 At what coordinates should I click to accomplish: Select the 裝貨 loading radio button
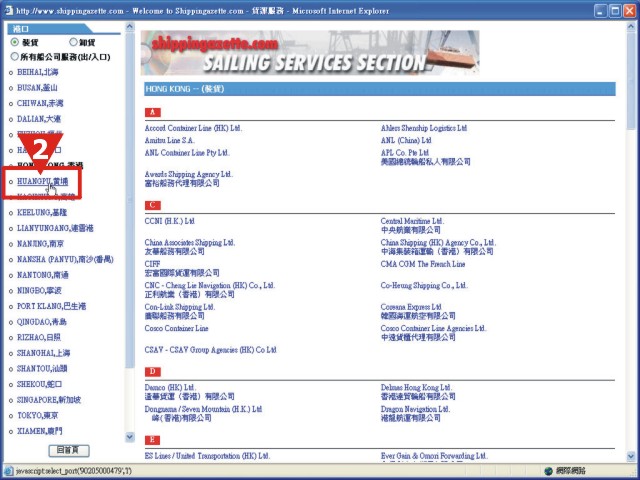tap(15, 42)
